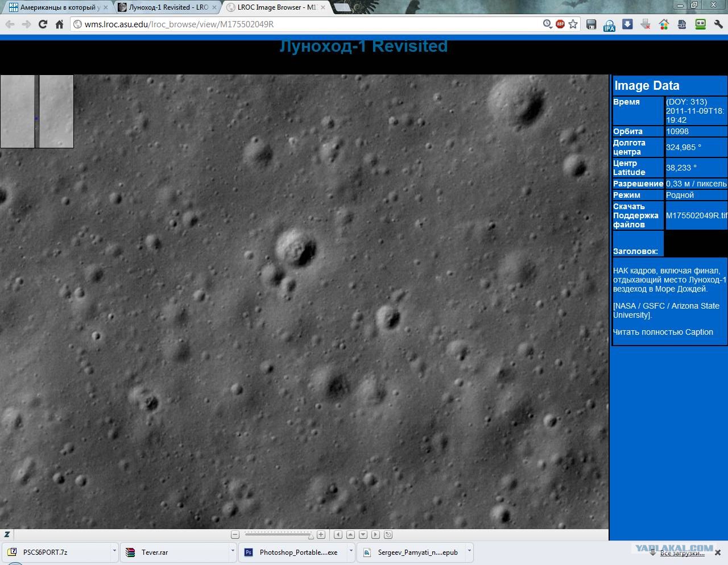This screenshot has height=565, width=728.
Task: Click the orbit value 10998
Action: point(677,131)
